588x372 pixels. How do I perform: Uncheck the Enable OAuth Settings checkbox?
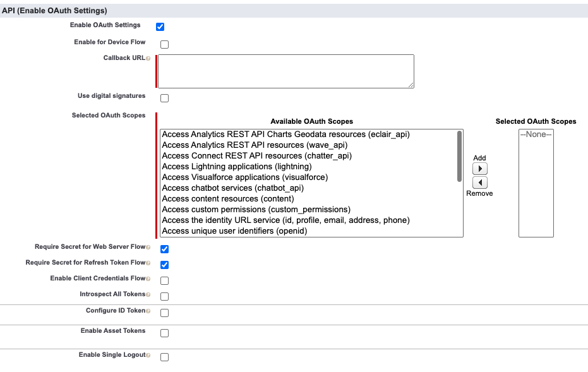(160, 27)
